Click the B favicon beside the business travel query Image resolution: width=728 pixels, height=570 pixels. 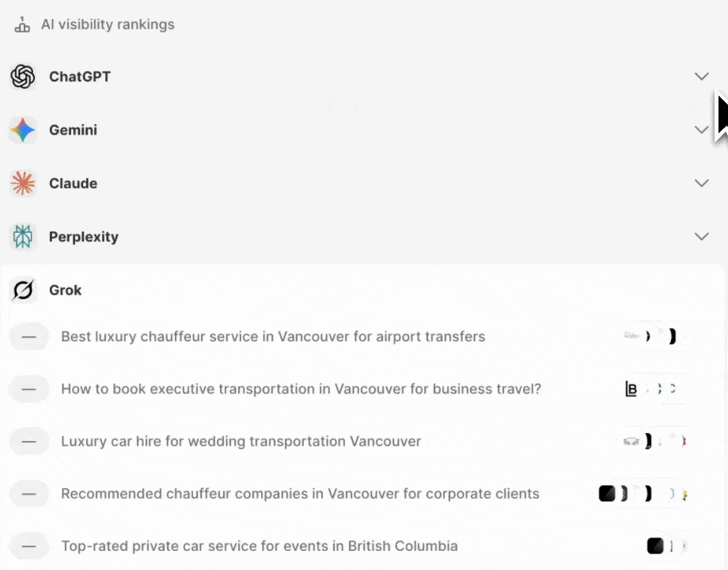[631, 389]
